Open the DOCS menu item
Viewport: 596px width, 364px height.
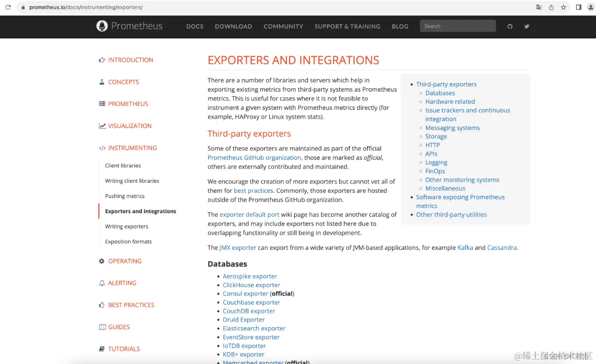coord(195,27)
